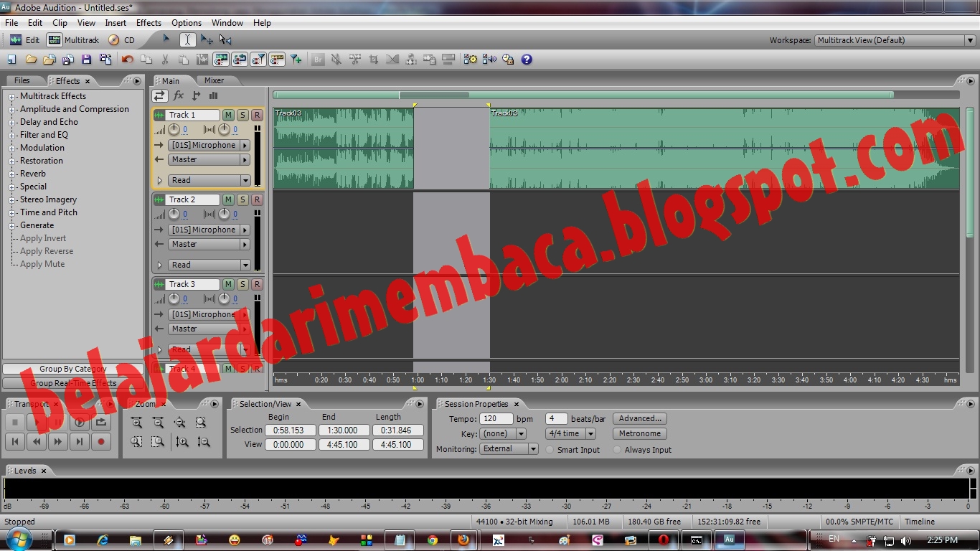Select the Apply Invert effect
The width and height of the screenshot is (980, 551).
(43, 238)
